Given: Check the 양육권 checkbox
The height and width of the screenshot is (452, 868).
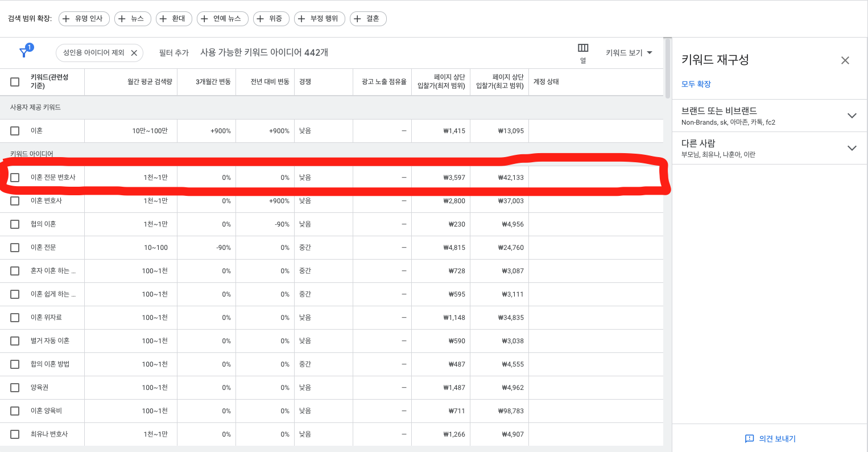Looking at the screenshot, I should point(15,388).
